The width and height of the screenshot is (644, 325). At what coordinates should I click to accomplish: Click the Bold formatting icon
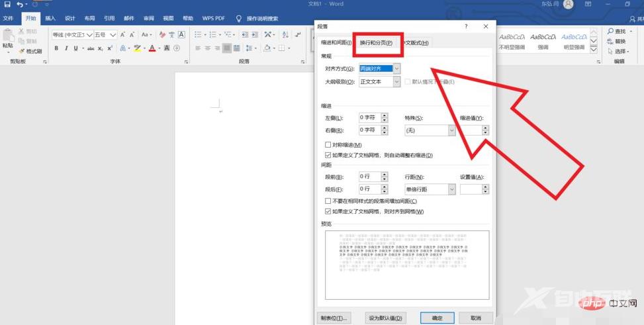pyautogui.click(x=57, y=48)
